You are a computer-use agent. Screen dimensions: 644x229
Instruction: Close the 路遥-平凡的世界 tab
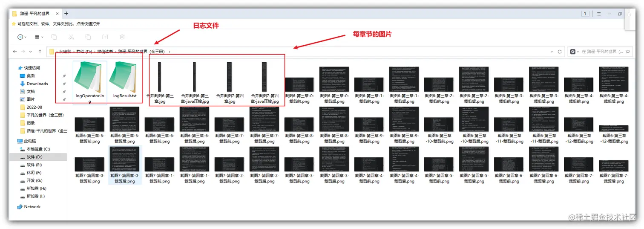57,14
